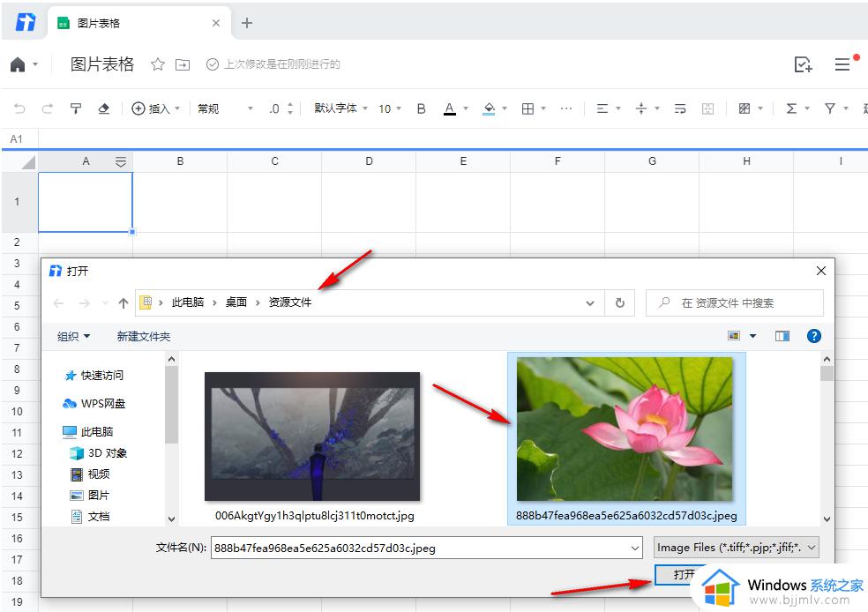Viewport: 868px width, 612px height.
Task: Click the home icon
Action: tap(18, 64)
